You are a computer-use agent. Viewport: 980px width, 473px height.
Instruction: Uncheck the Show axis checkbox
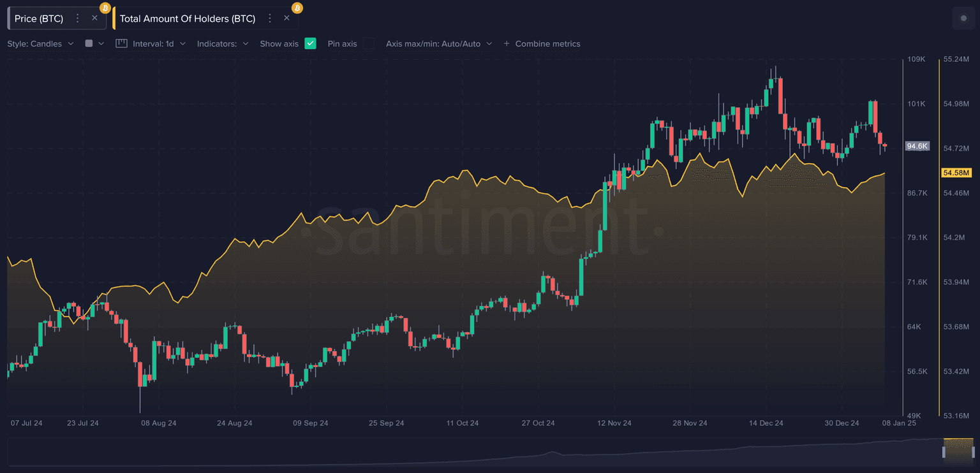click(310, 44)
